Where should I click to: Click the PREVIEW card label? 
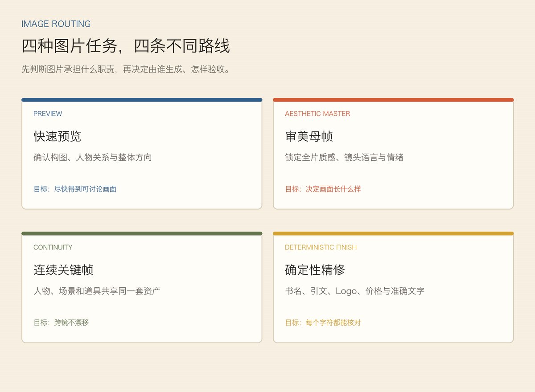click(48, 114)
